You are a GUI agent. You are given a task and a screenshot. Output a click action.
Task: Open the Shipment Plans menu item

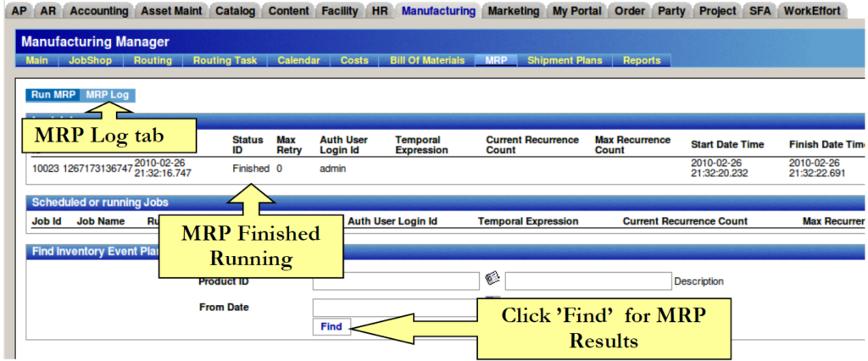point(565,60)
